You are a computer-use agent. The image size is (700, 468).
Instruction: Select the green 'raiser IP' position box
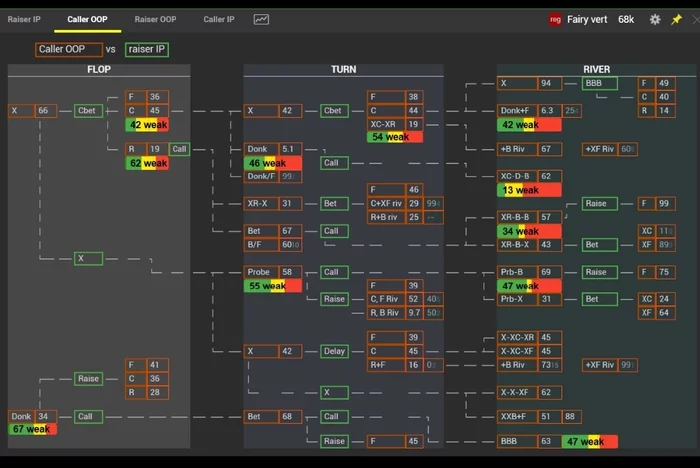(x=146, y=49)
